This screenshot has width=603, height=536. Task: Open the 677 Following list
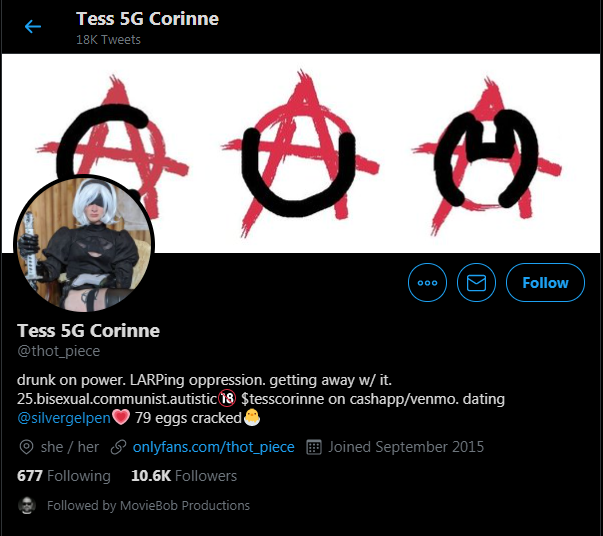pyautogui.click(x=64, y=476)
